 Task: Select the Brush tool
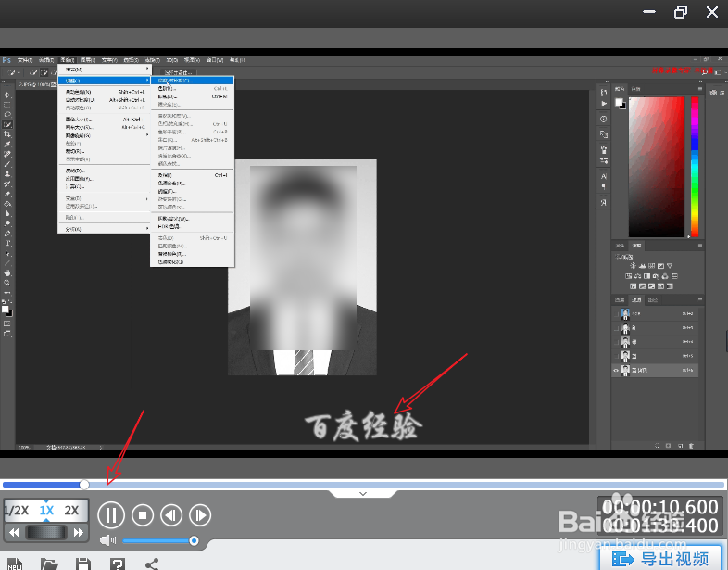7,164
